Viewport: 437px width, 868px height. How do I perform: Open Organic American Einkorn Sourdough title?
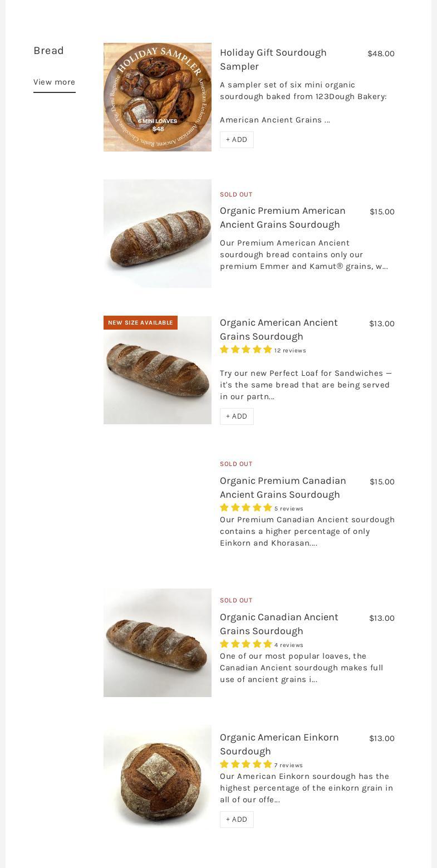[x=279, y=744]
